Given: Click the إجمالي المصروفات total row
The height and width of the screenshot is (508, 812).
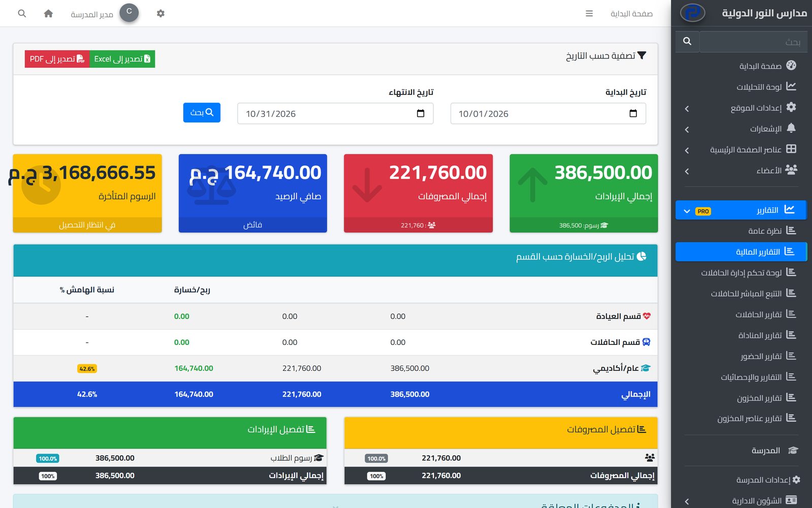Looking at the screenshot, I should pos(501,475).
